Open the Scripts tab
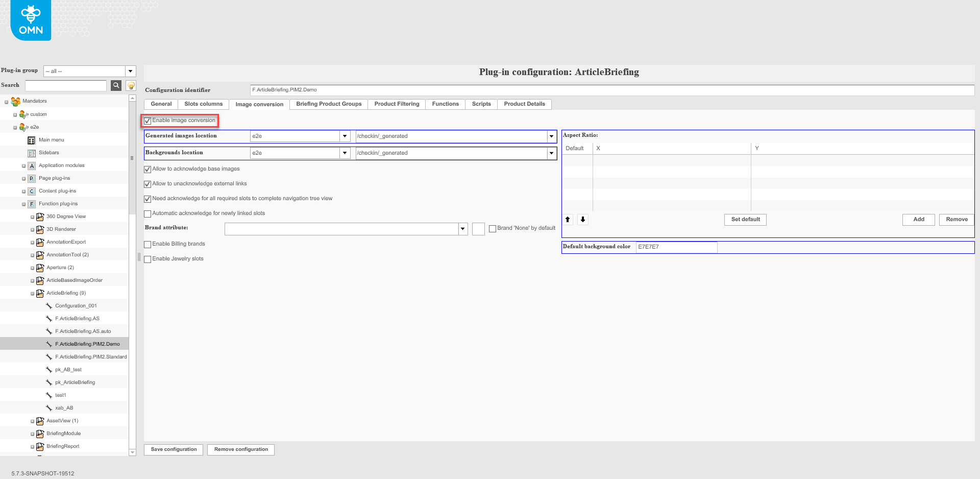This screenshot has width=980, height=479. point(480,104)
